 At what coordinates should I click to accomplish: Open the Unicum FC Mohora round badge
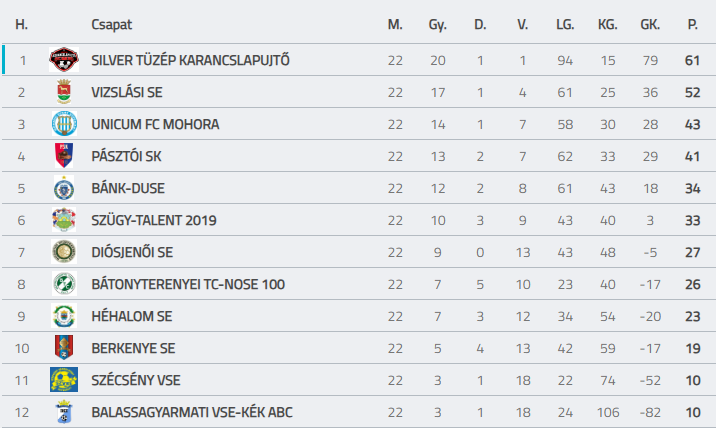64,124
